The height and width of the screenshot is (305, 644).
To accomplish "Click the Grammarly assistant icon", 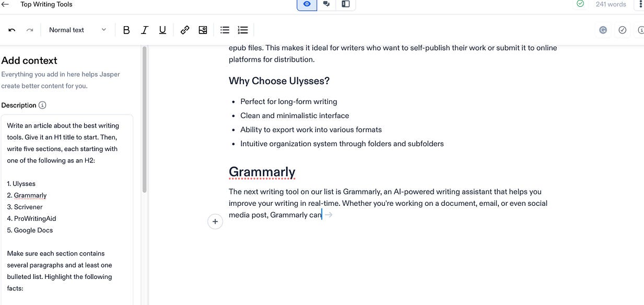I will pyautogui.click(x=603, y=30).
